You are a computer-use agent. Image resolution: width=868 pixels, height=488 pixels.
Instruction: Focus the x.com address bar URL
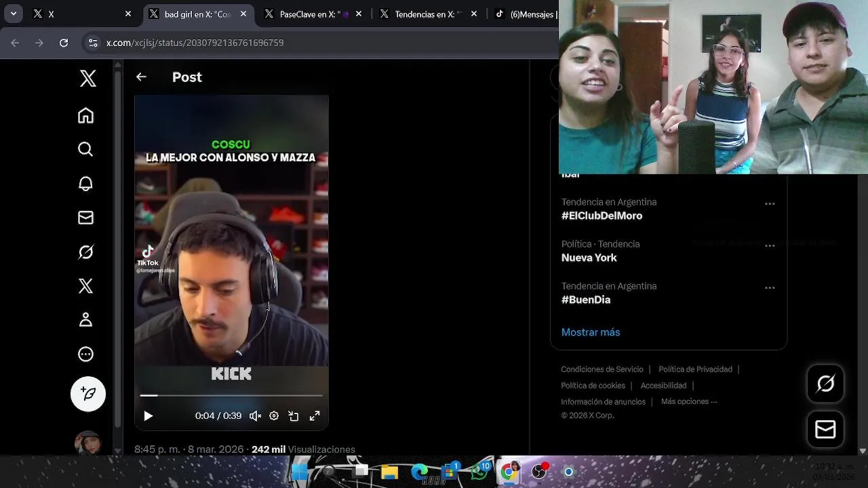tap(195, 43)
